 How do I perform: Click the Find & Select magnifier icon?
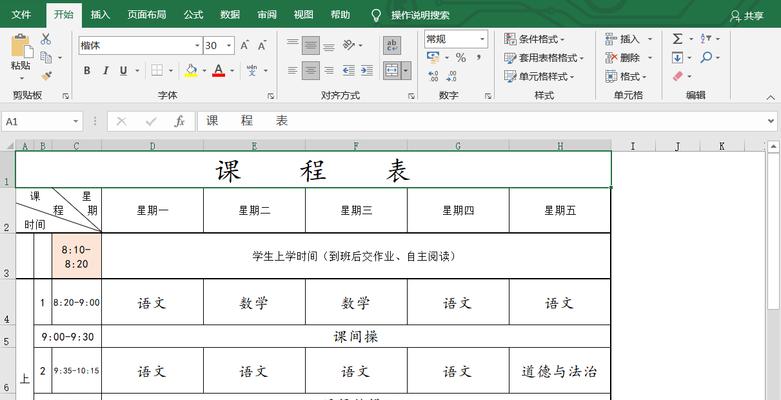pyautogui.click(x=706, y=58)
